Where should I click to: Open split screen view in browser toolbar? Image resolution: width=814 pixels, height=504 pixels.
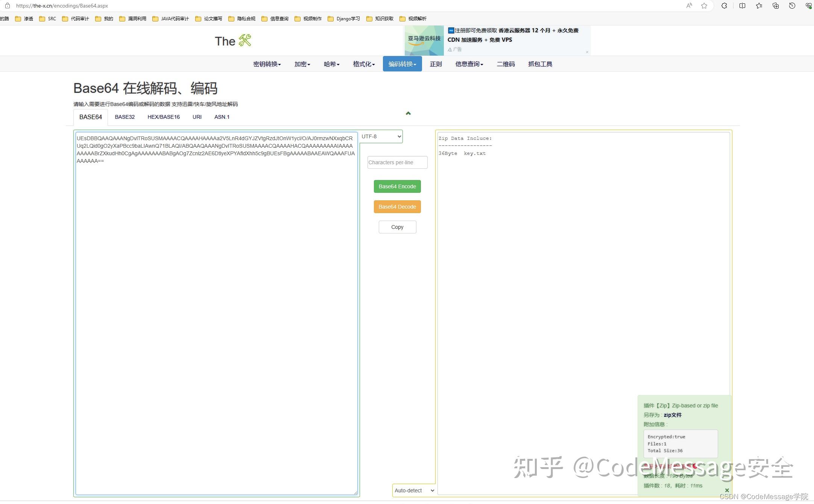tap(742, 6)
